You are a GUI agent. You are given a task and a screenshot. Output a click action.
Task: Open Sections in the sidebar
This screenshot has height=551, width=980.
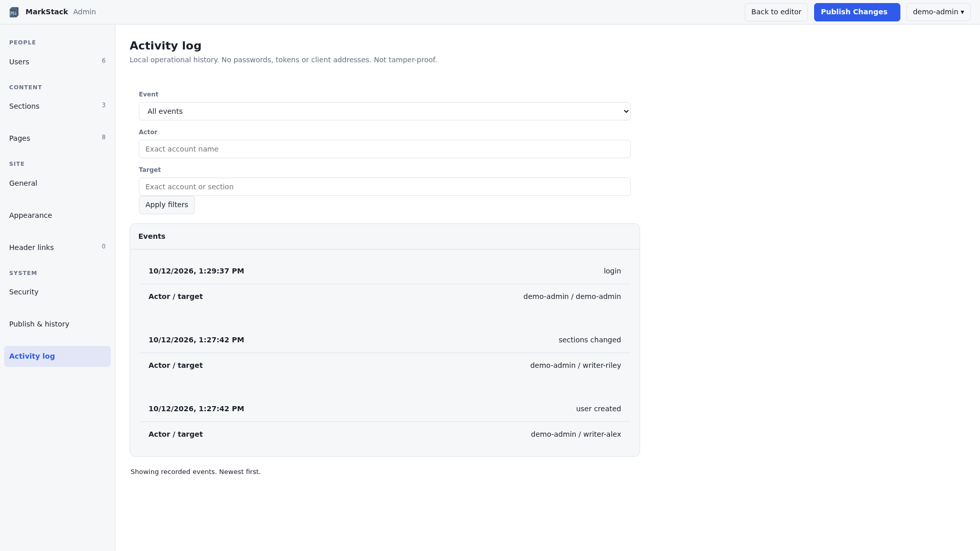click(57, 106)
